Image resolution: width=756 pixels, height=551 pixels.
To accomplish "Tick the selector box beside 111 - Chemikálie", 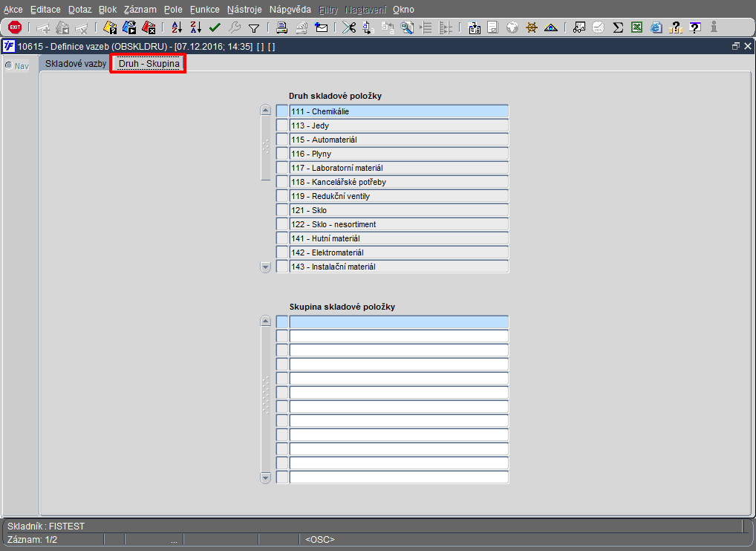I will 282,111.
